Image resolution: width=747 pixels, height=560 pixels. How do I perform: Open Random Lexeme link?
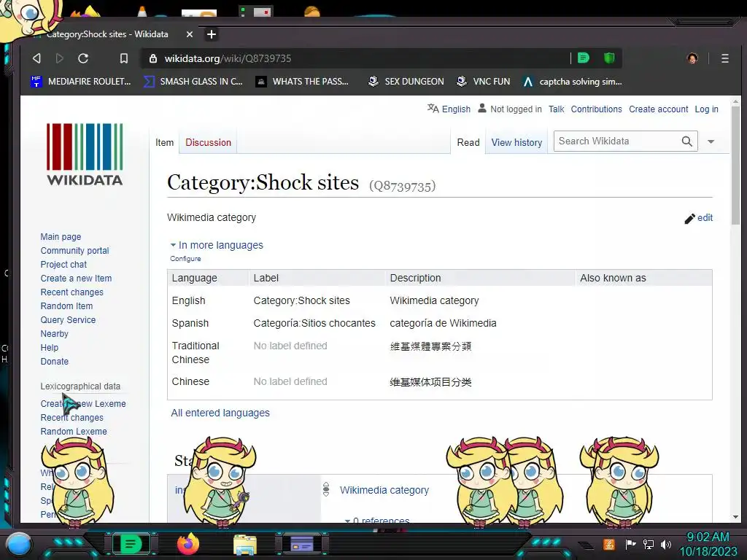74,431
